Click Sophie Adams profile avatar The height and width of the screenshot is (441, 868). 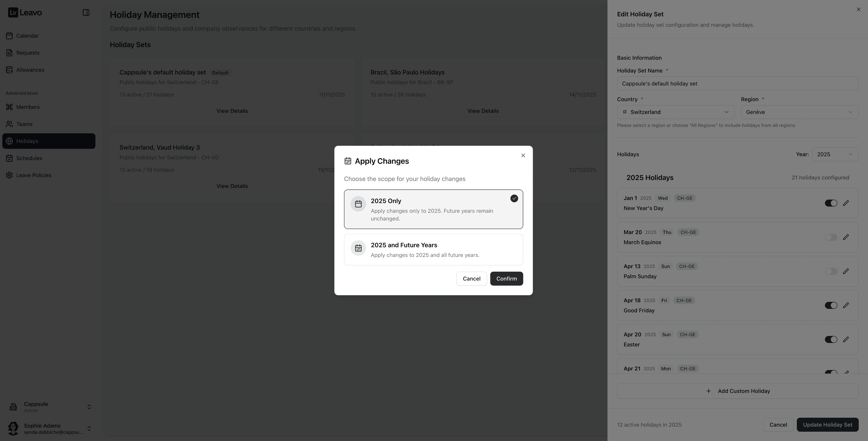coord(13,428)
